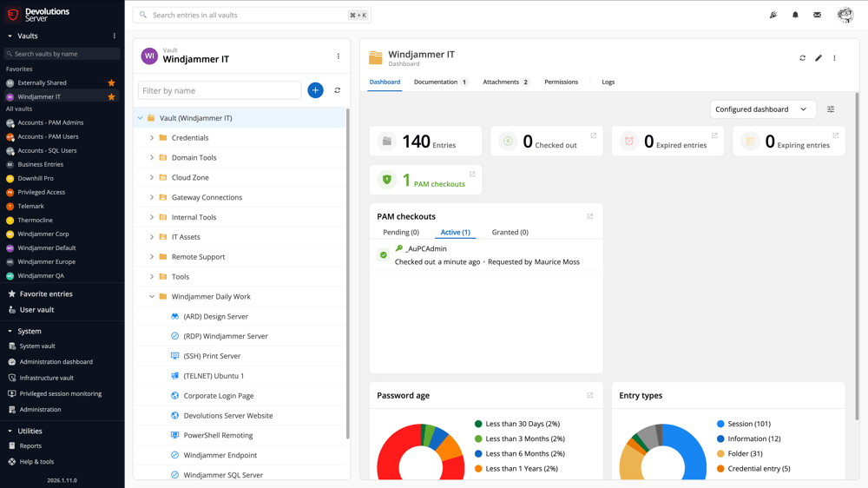868x488 pixels.
Task: Open Privileged session monitoring
Action: 61,393
